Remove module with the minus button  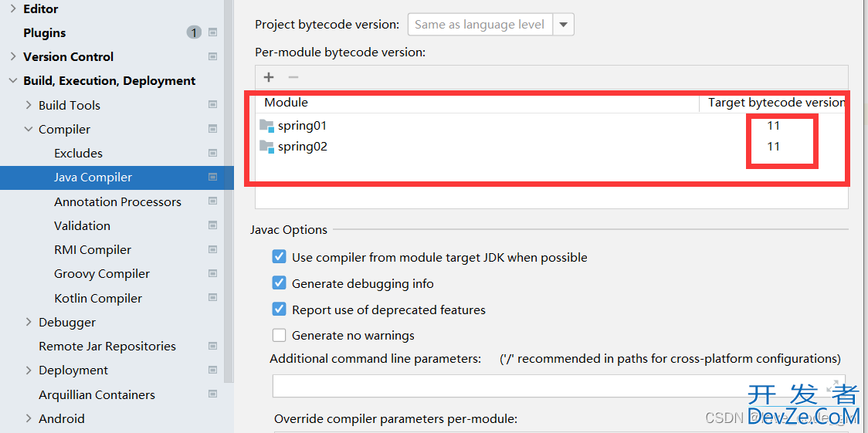tap(293, 77)
